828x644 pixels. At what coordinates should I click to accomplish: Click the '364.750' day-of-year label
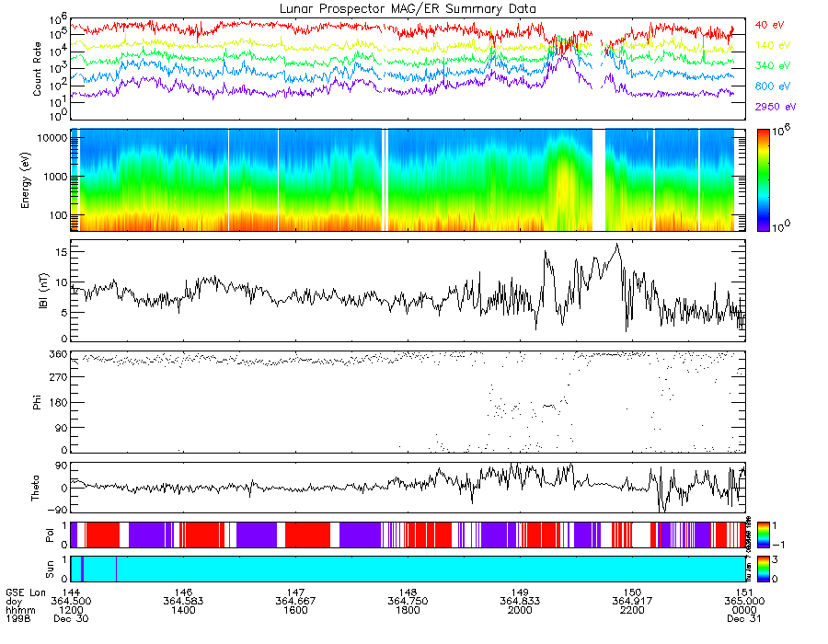[x=408, y=602]
